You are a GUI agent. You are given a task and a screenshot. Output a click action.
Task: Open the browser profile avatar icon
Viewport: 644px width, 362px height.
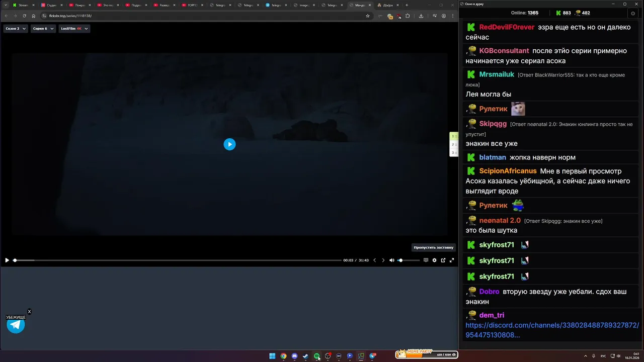click(443, 16)
